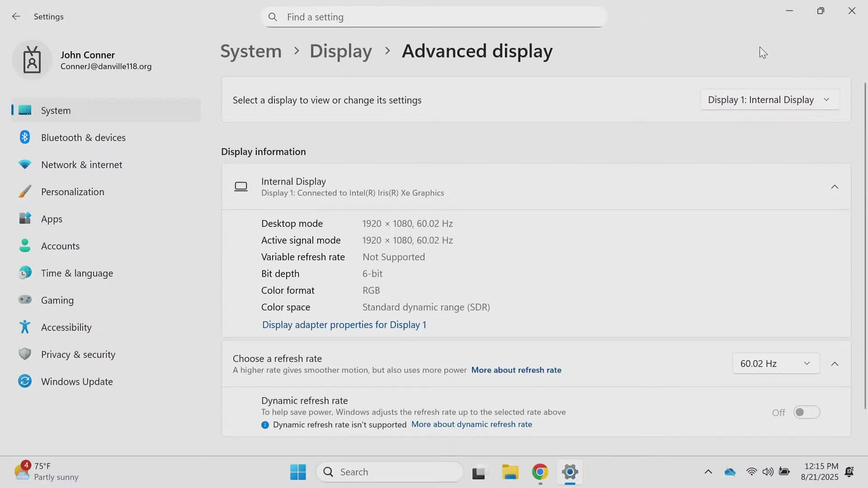
Task: Open Network & internet settings via its icon
Action: point(25,164)
